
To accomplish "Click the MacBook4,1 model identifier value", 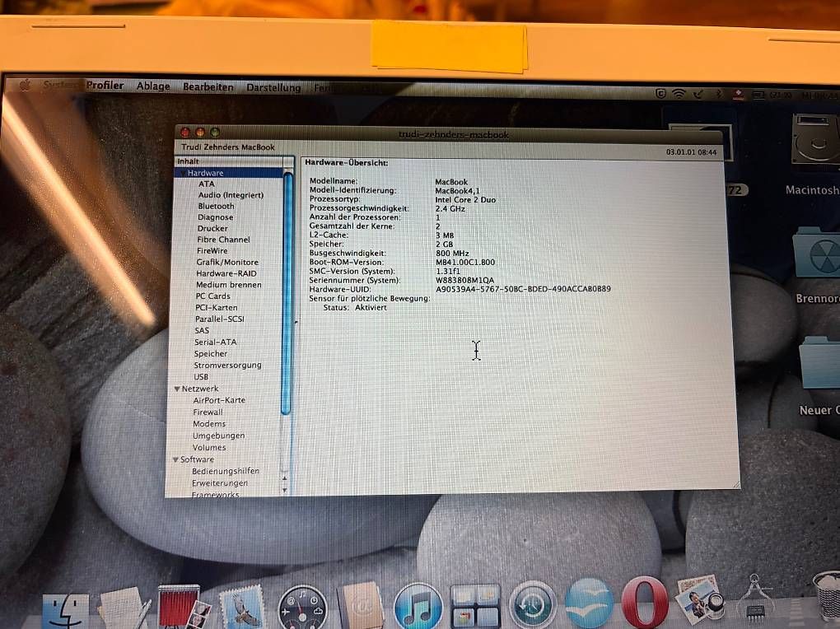I will pyautogui.click(x=458, y=191).
